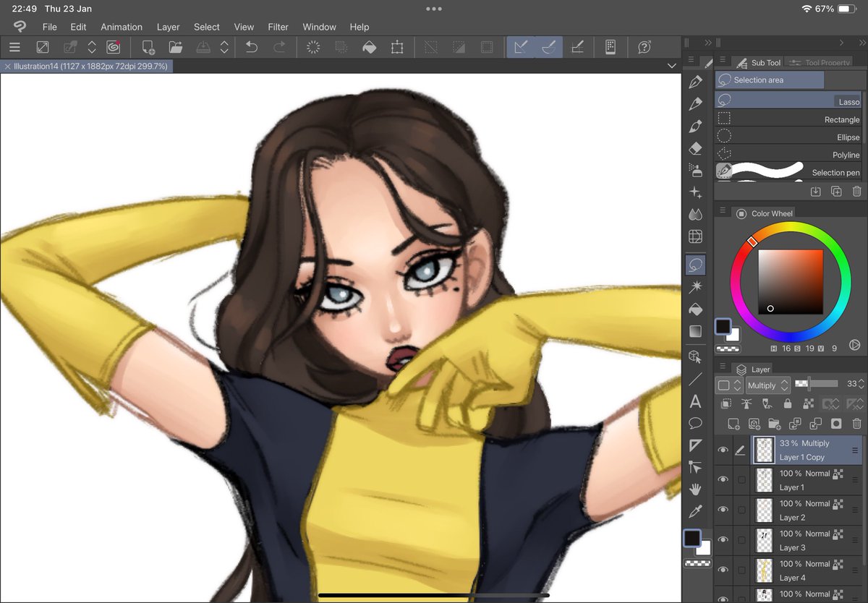868x603 pixels.
Task: Delete the selected layer with the trash icon
Action: click(857, 424)
